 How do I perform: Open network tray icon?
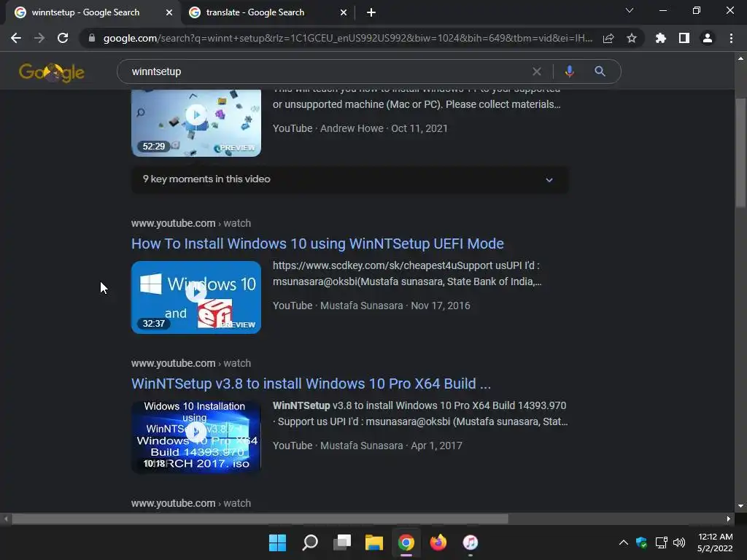click(x=661, y=542)
